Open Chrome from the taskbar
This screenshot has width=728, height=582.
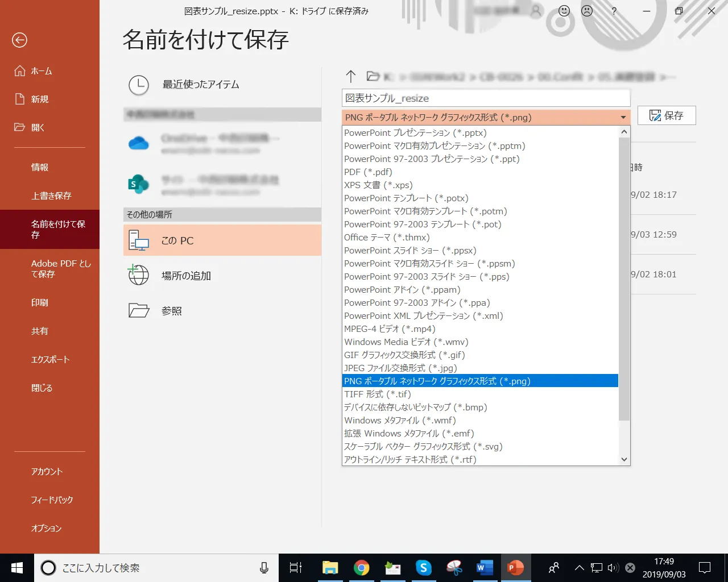point(361,567)
